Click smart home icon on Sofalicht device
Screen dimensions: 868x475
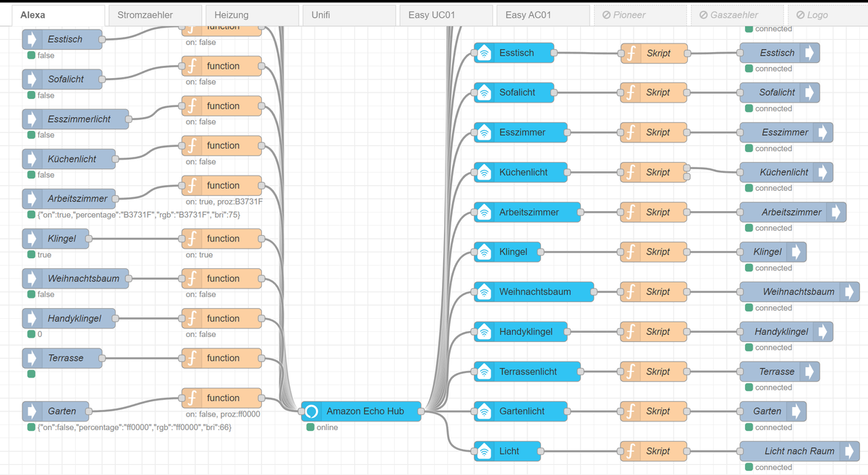click(484, 93)
